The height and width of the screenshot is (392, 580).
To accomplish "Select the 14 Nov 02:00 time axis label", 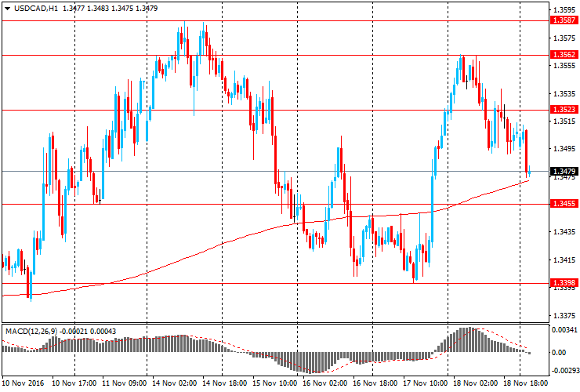I will click(175, 383).
